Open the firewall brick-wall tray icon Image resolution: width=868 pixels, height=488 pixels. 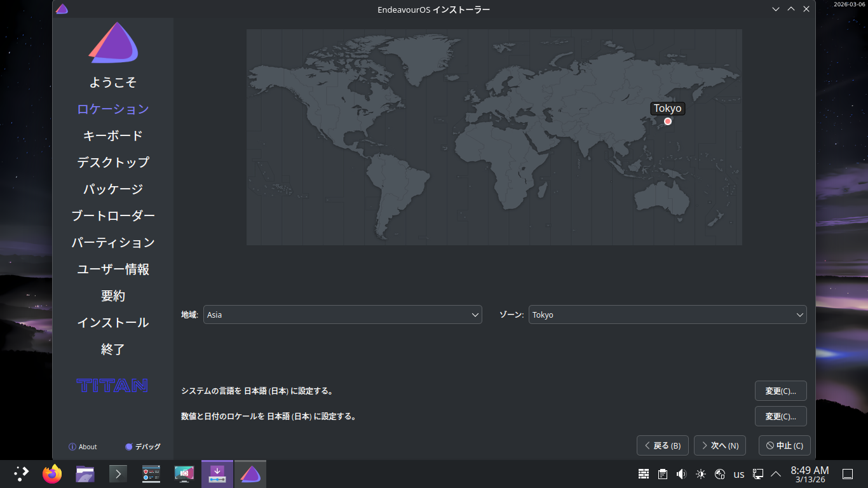(x=644, y=473)
